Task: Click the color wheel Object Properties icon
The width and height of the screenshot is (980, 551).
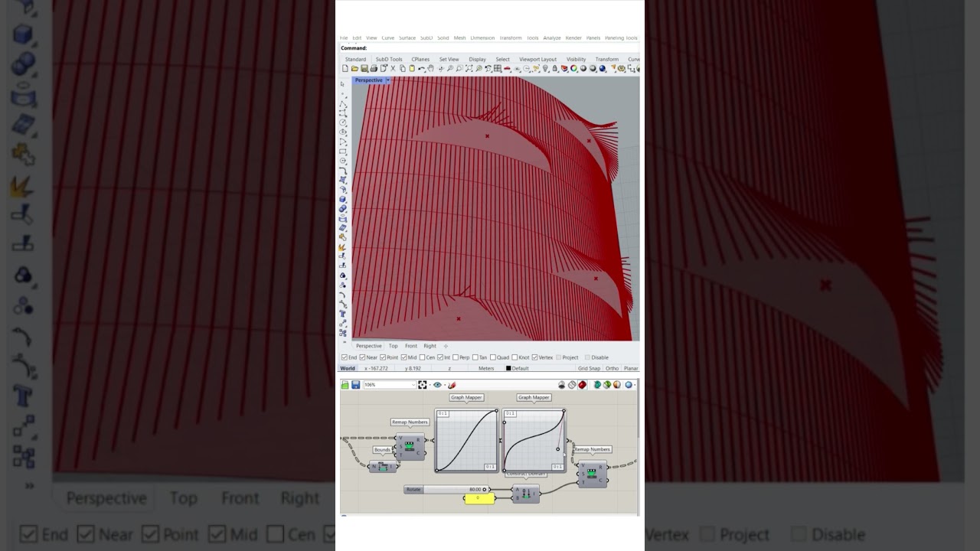Action: pos(573,69)
